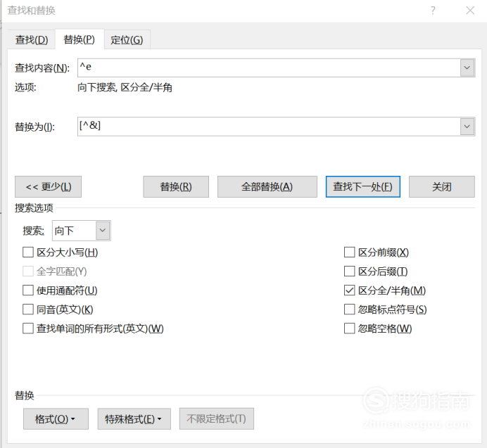Viewport: 487px width, 448px height.
Task: Click the 全部替换(A) button
Action: pyautogui.click(x=267, y=186)
